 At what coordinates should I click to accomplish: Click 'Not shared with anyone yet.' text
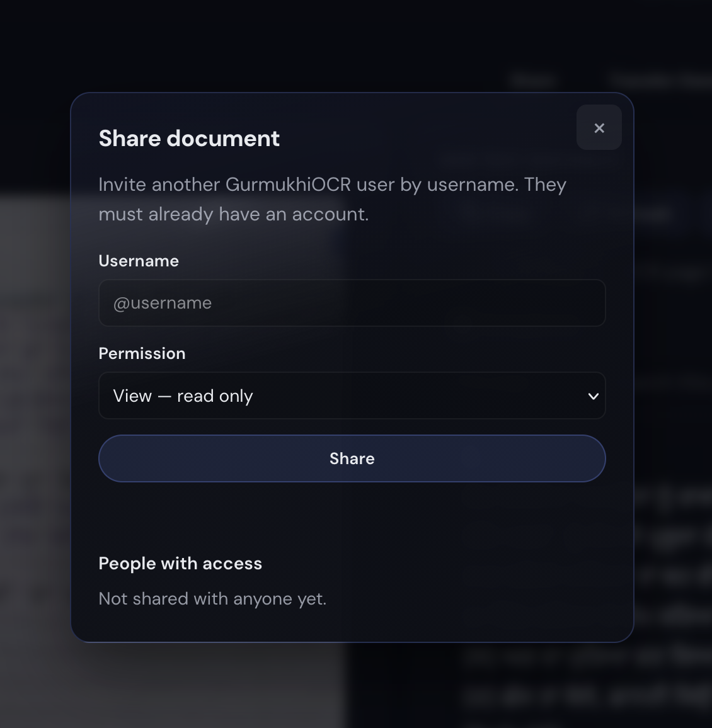point(212,599)
